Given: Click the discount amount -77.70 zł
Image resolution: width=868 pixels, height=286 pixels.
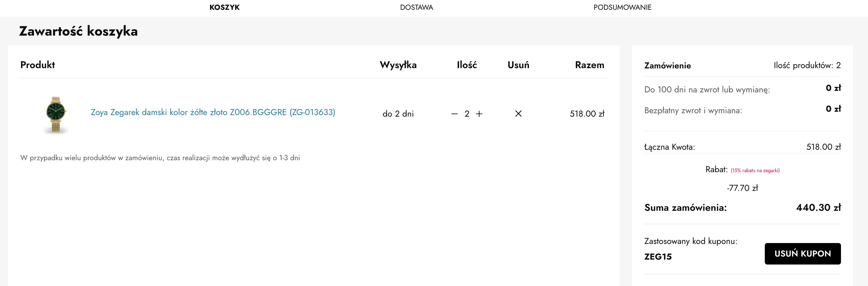Looking at the screenshot, I should pos(742,188).
